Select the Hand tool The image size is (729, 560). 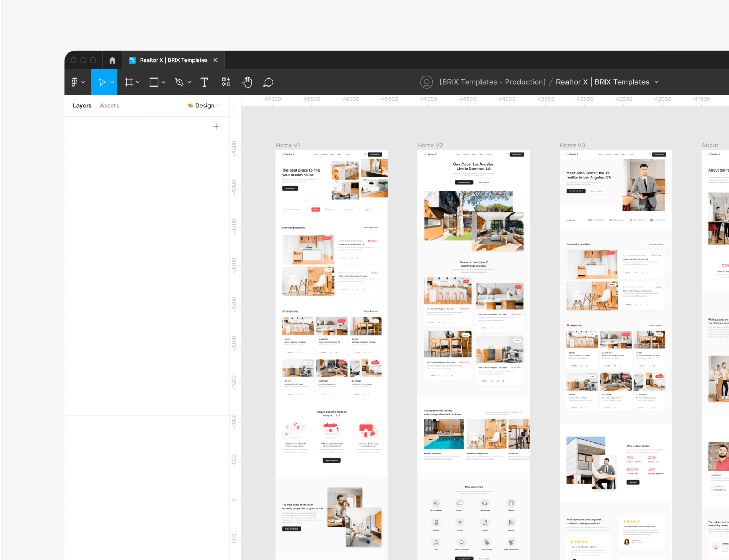(x=247, y=82)
